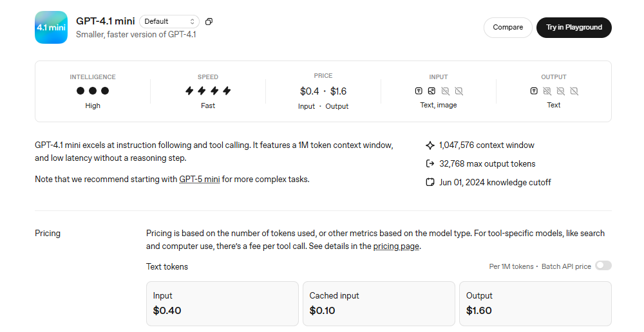Click the max output tokens arrow icon
This screenshot has width=644, height=332.
(x=430, y=163)
